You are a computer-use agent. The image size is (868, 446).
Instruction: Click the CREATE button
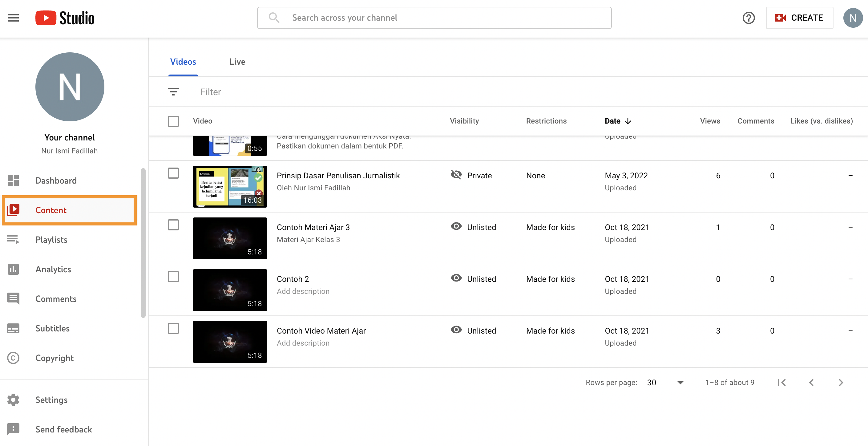799,18
